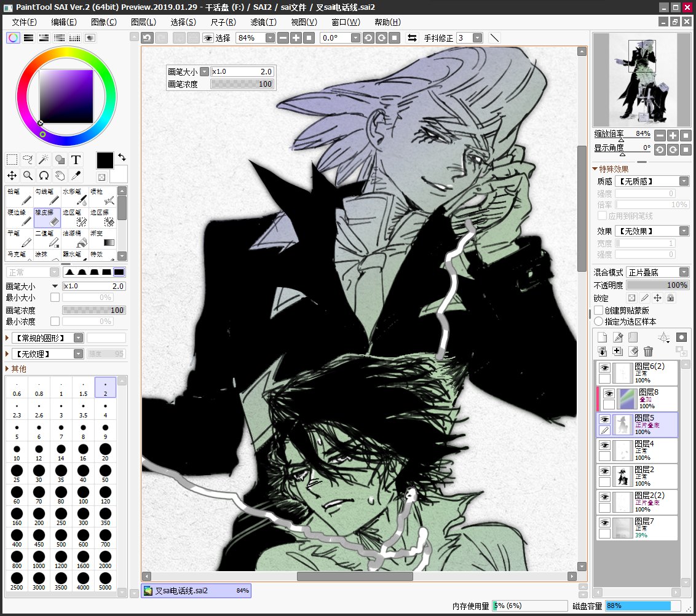The width and height of the screenshot is (696, 616).
Task: Select the rectangular selection tool
Action: click(12, 159)
